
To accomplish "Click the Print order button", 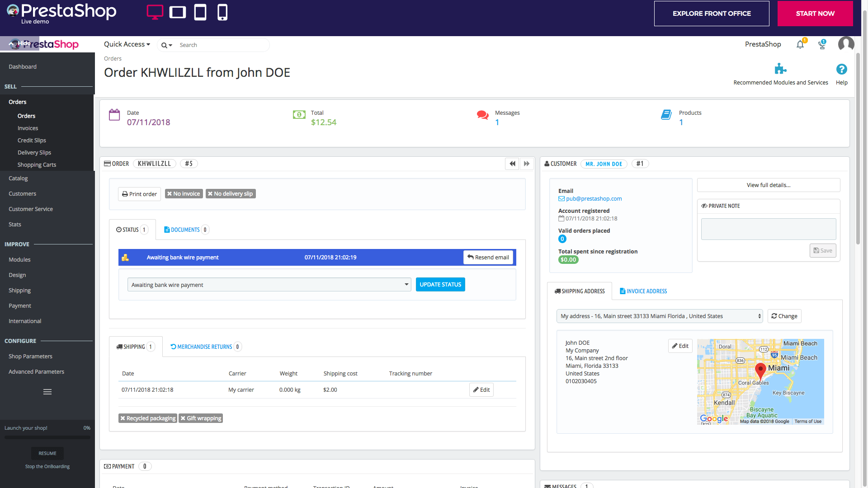I will pyautogui.click(x=139, y=194).
